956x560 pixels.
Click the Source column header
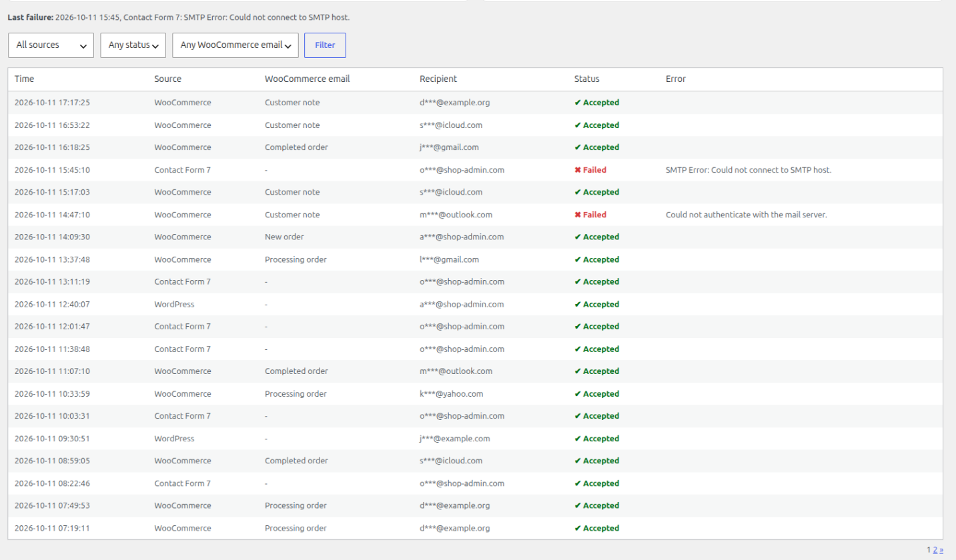(167, 79)
